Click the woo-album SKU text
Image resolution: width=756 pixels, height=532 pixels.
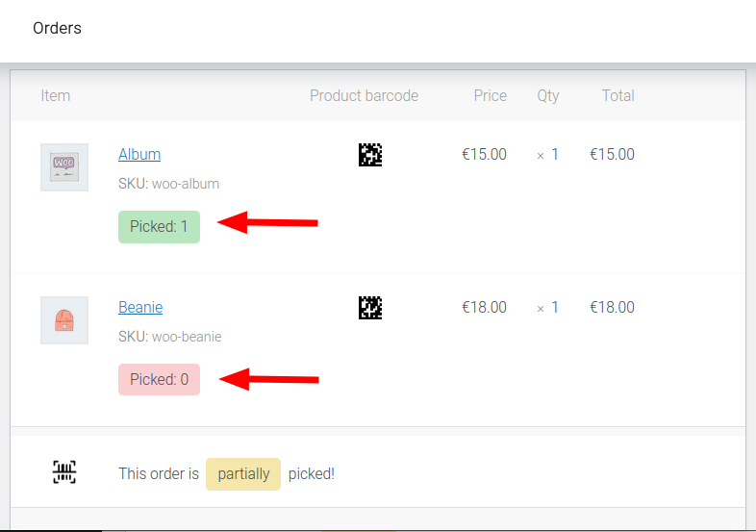[x=186, y=184]
